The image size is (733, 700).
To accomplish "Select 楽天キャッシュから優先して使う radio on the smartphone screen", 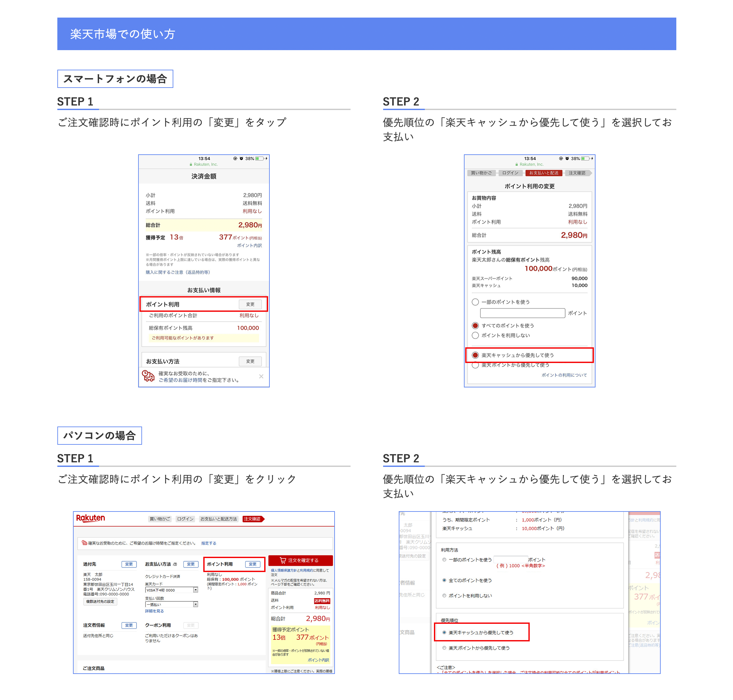I will [x=475, y=355].
